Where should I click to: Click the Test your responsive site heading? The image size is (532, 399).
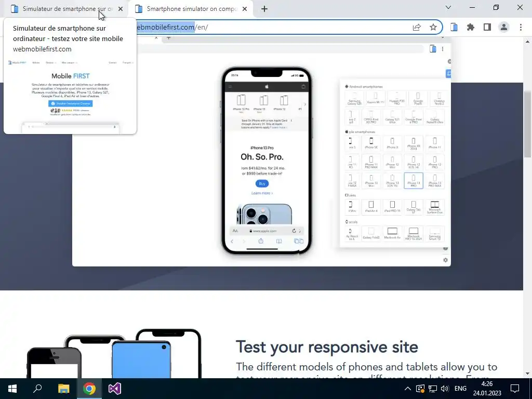click(x=327, y=347)
